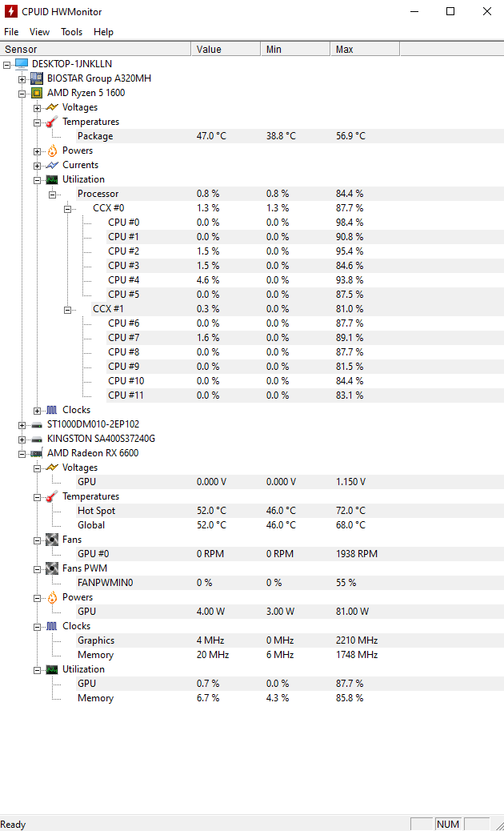Click the CPU Clocks waveform icon
This screenshot has height=831, width=504.
coord(52,410)
